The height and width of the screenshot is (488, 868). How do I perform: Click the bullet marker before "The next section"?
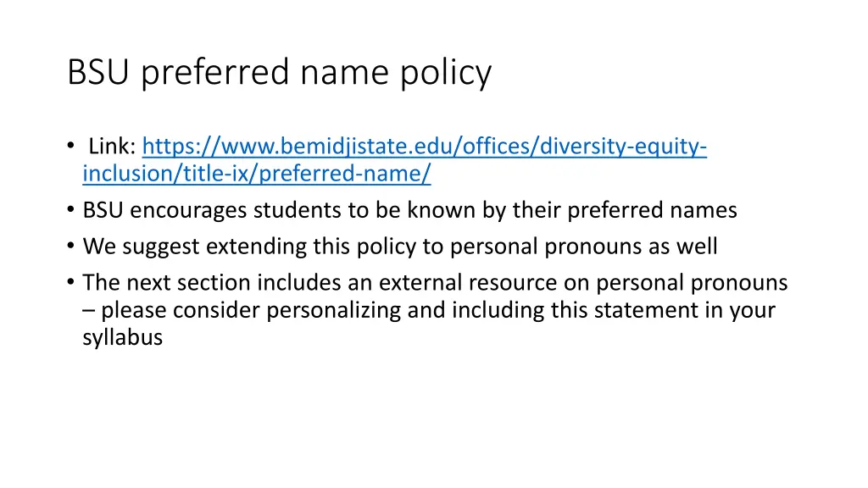(x=70, y=282)
